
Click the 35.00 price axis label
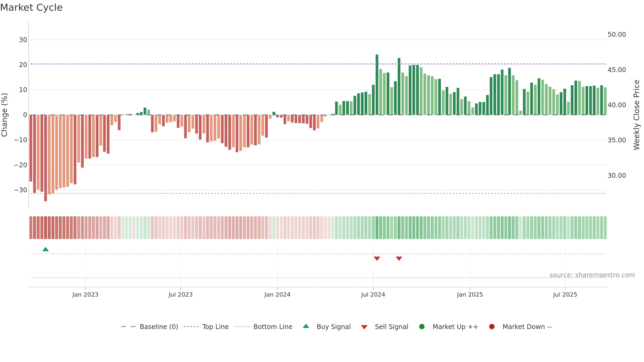pyautogui.click(x=617, y=140)
